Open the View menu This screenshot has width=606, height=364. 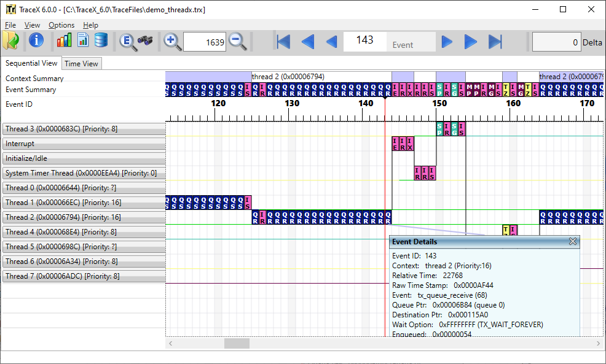coord(32,25)
